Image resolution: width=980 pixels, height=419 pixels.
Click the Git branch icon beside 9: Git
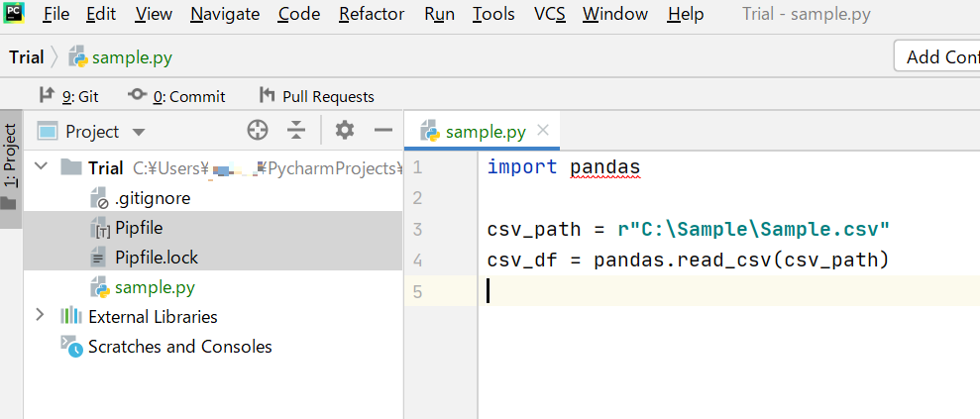pos(48,95)
